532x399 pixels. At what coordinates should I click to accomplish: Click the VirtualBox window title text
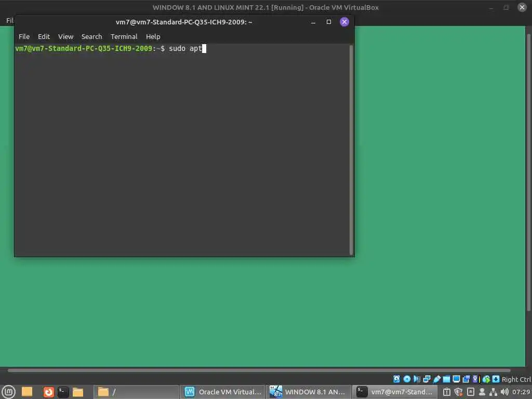coord(265,7)
